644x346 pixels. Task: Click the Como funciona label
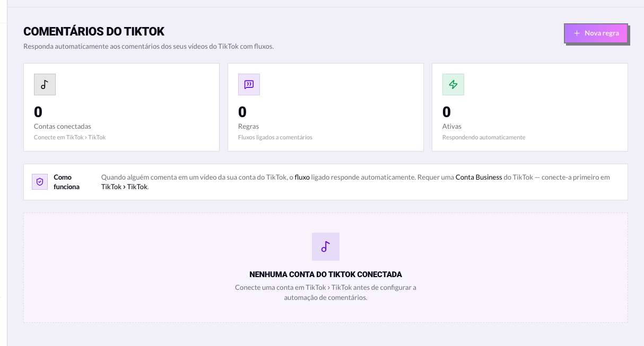coord(67,182)
